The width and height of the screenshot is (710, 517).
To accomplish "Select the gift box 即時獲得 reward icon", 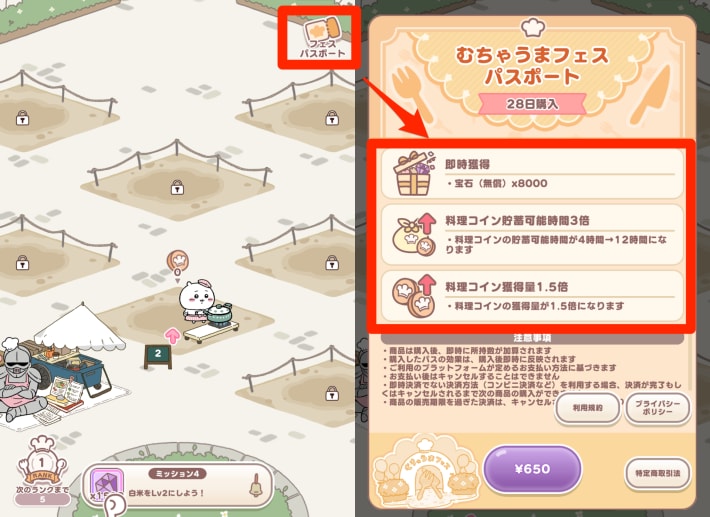I will (413, 174).
